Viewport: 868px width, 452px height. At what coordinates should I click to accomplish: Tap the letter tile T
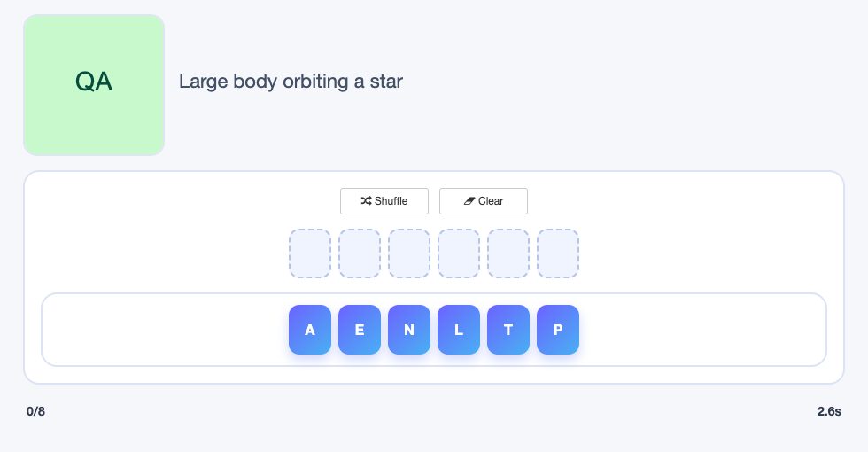(508, 330)
